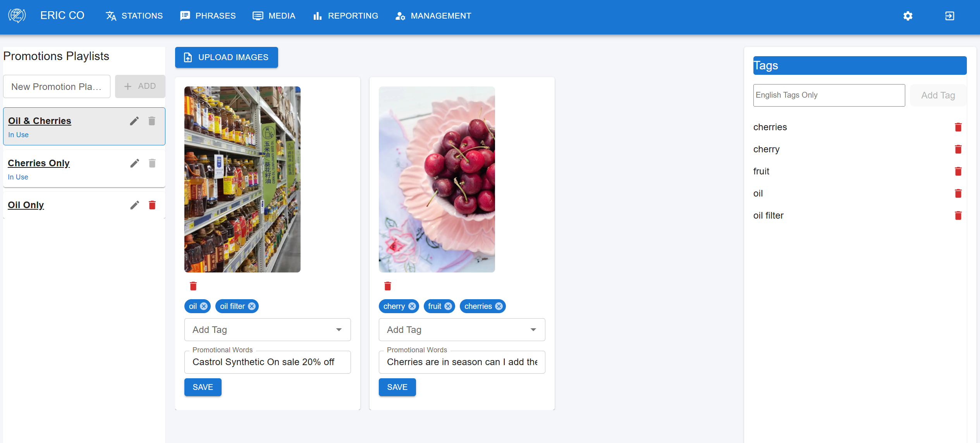
Task: Go to the Reporting section
Action: point(346,16)
